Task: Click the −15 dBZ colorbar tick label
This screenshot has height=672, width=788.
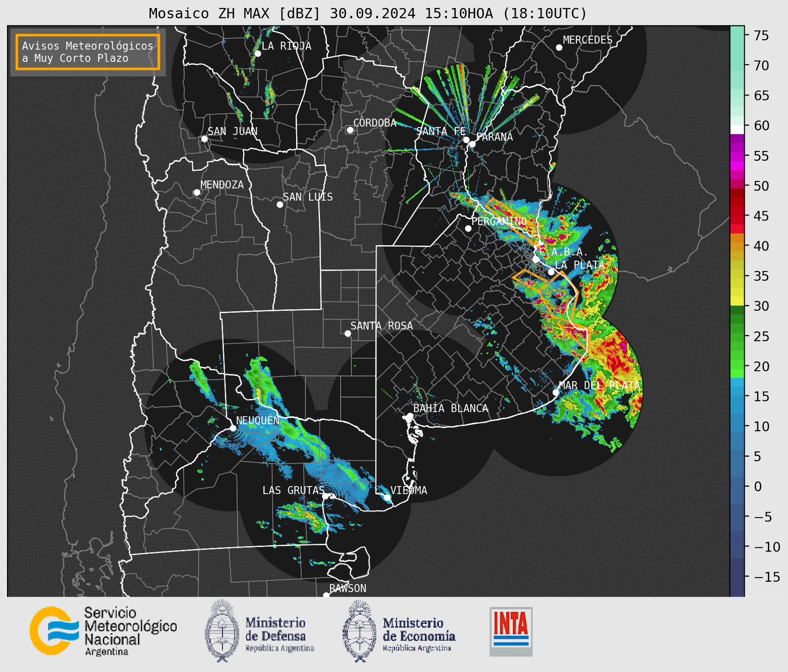Action: tap(767, 577)
